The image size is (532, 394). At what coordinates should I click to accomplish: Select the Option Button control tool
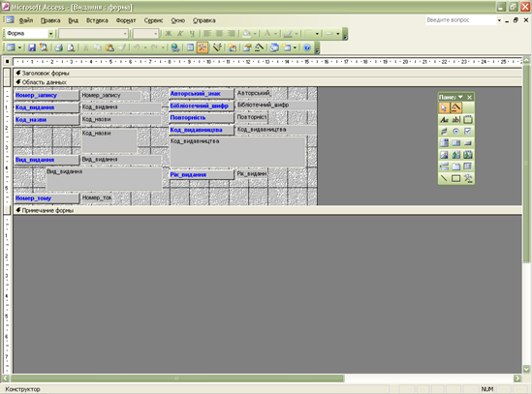tap(455, 132)
